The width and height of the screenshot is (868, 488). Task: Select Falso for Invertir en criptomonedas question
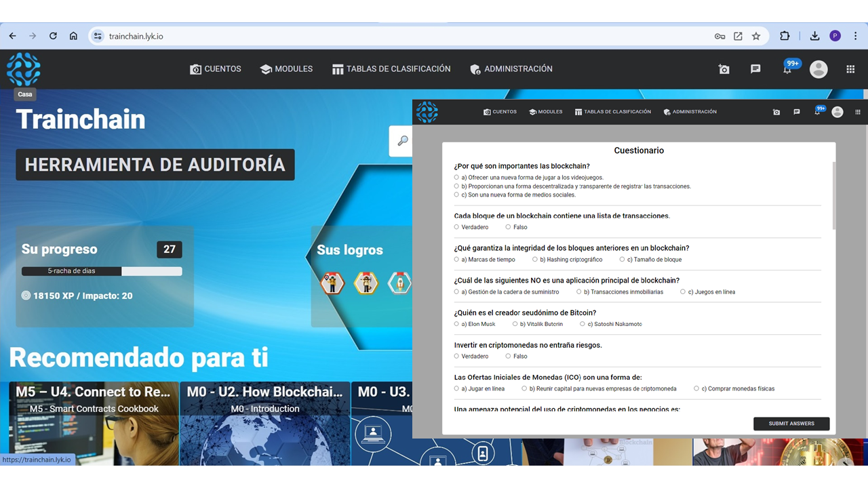coord(508,356)
